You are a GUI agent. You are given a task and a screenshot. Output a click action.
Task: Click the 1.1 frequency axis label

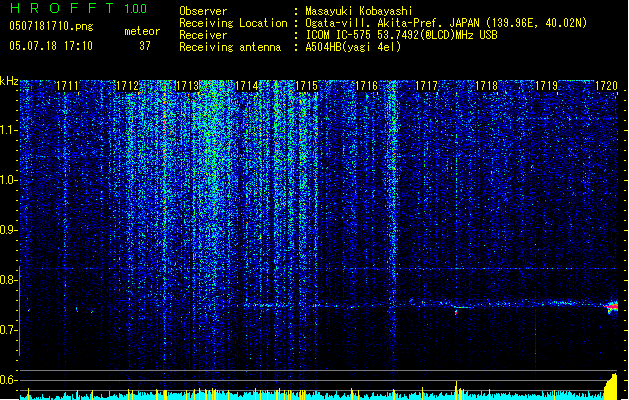click(x=8, y=130)
